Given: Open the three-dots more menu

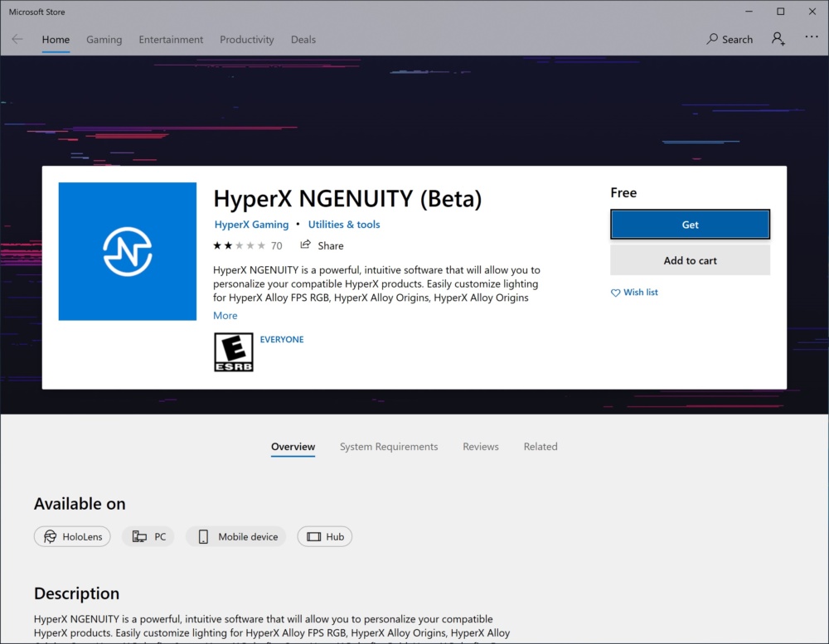Looking at the screenshot, I should click(x=812, y=37).
